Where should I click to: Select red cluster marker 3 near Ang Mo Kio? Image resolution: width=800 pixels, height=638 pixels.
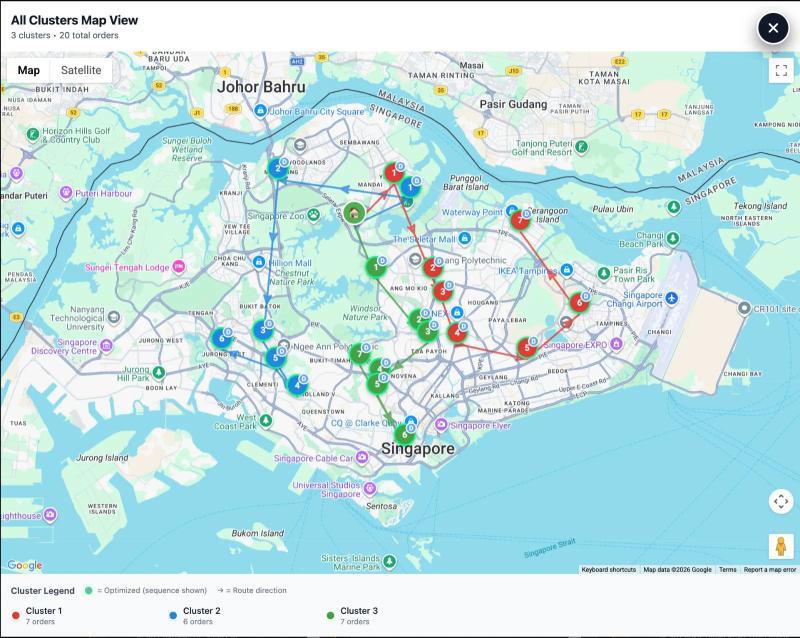click(442, 291)
